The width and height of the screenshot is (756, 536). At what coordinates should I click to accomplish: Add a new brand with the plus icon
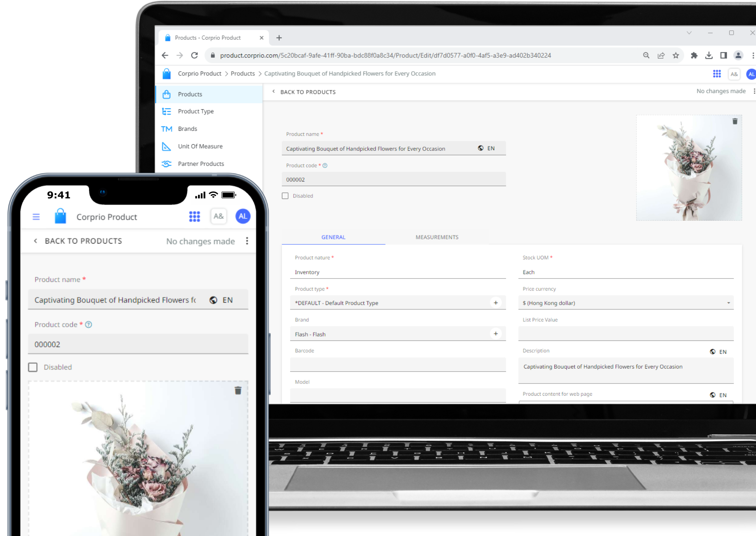[496, 334]
